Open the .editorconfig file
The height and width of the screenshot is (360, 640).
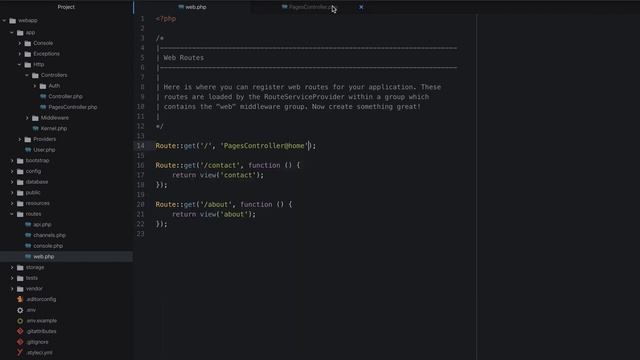(41, 299)
